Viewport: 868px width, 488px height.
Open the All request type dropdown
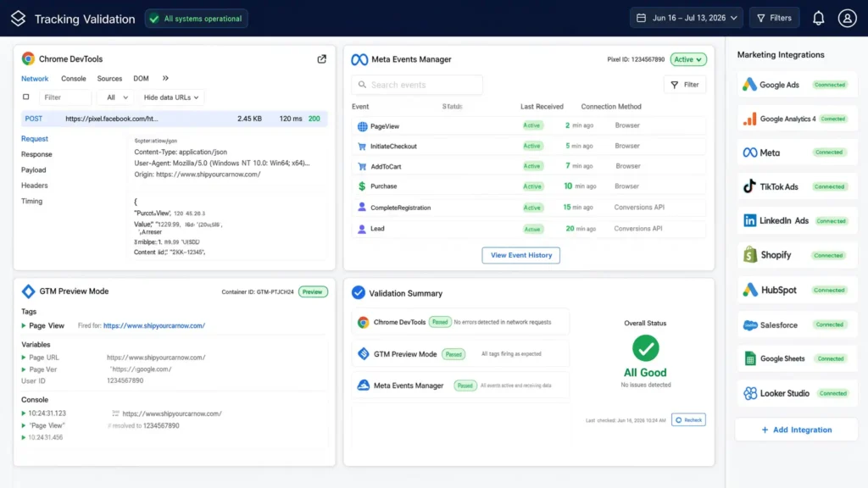click(x=115, y=97)
